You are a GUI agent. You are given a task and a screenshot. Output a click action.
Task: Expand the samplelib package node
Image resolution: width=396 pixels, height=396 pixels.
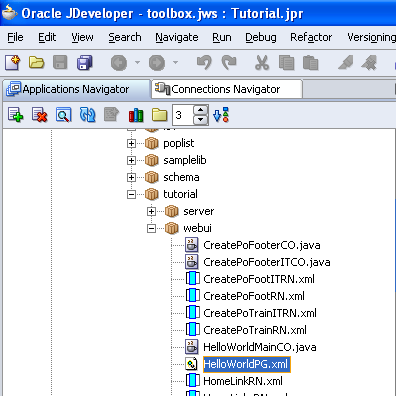(131, 161)
